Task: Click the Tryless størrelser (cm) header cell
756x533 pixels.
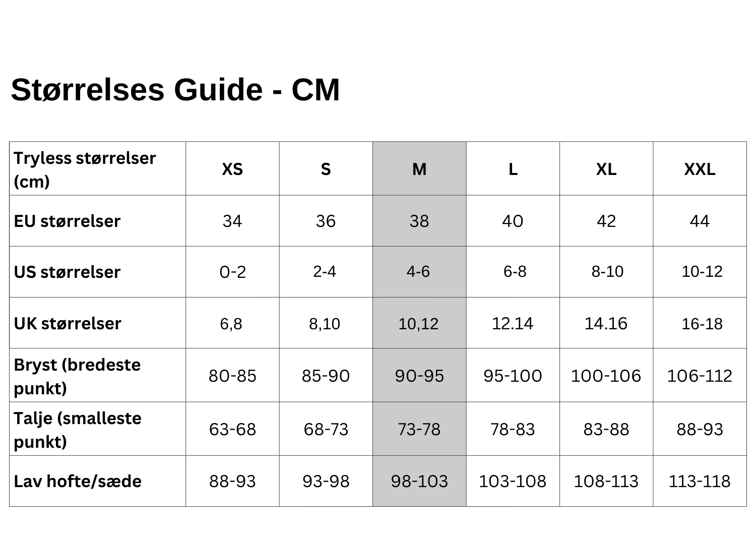Action: point(85,169)
